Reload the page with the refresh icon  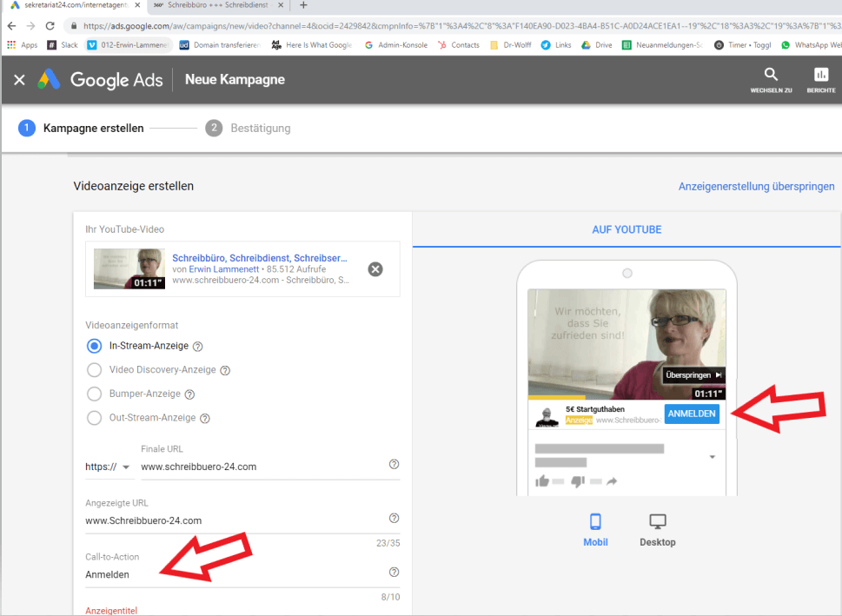(50, 26)
